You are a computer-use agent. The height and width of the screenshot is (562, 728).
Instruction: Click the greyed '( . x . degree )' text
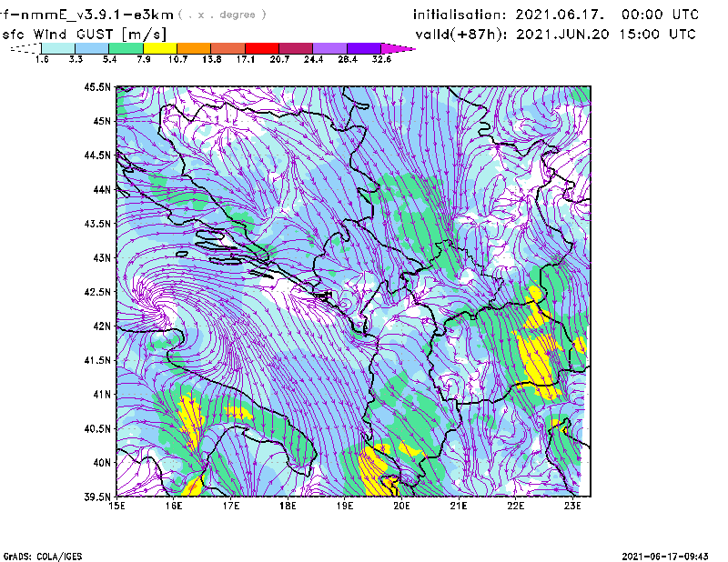click(222, 15)
